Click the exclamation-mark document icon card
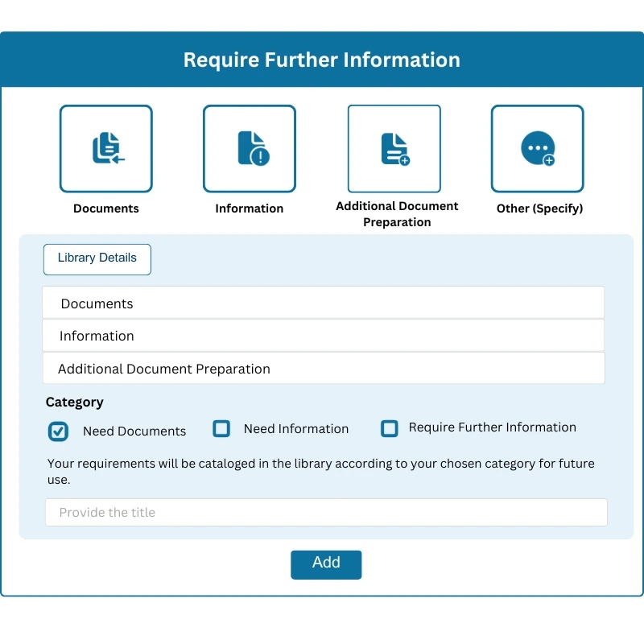The width and height of the screenshot is (644, 644). (250, 148)
